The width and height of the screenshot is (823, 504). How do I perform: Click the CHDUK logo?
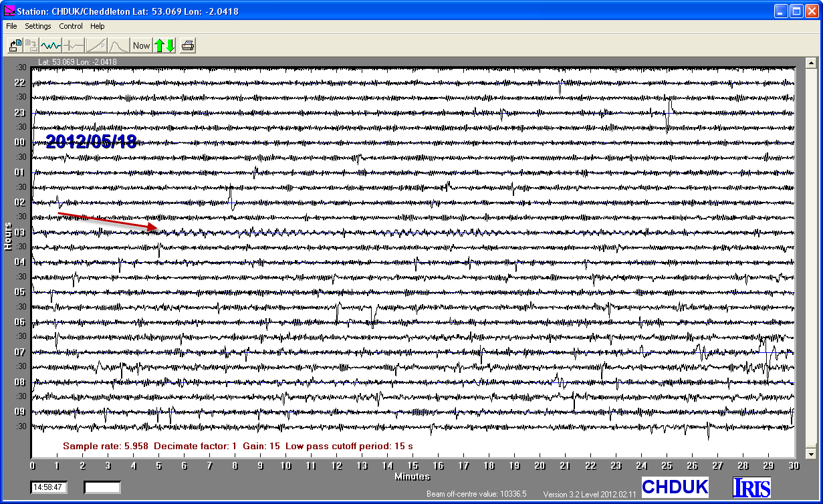tap(675, 487)
